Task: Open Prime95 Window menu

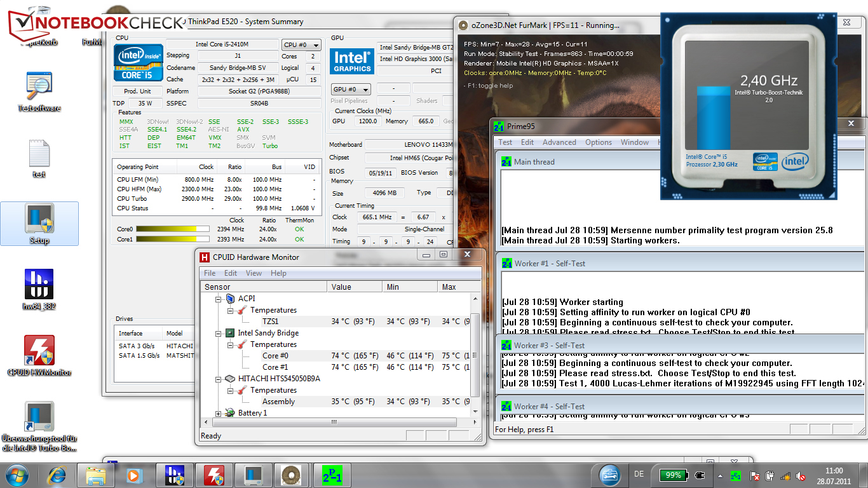Action: click(635, 142)
